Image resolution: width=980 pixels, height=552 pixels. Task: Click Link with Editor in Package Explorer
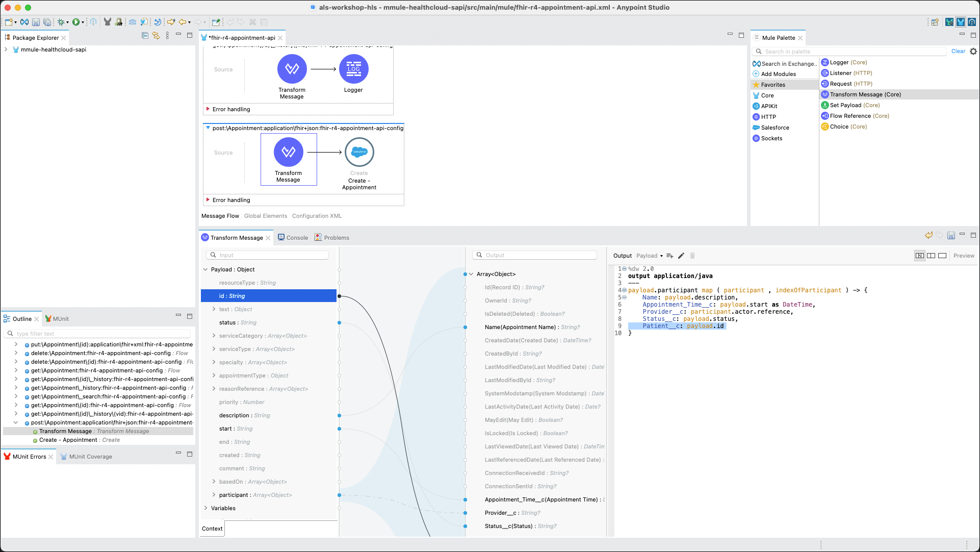156,36
